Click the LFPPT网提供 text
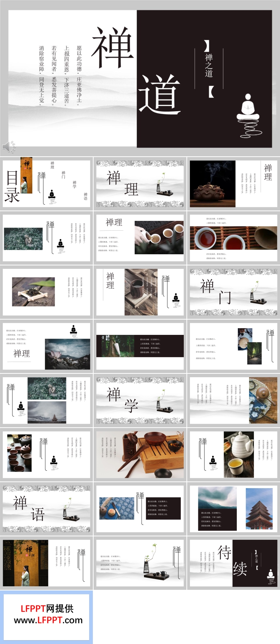280x644 pixels. tap(47, 608)
